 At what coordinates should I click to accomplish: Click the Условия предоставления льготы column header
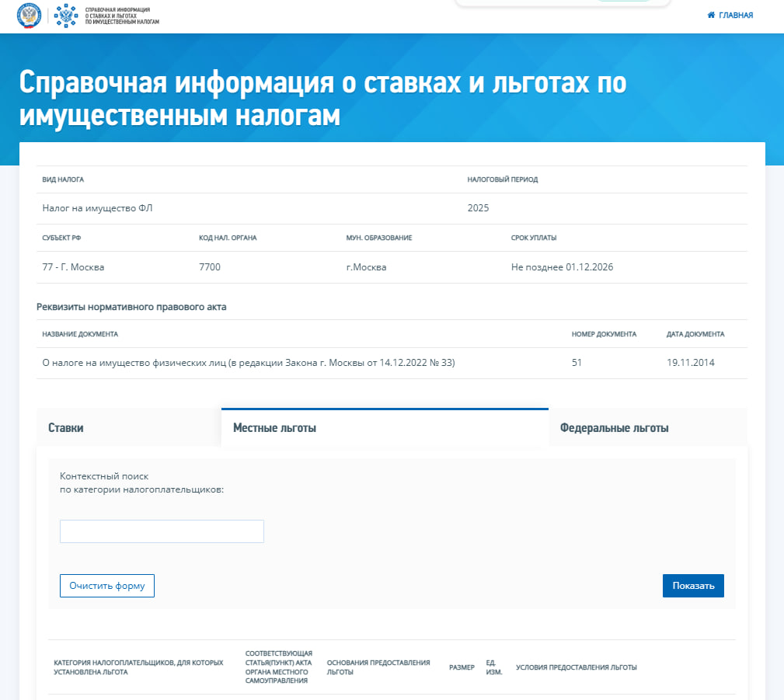click(576, 667)
